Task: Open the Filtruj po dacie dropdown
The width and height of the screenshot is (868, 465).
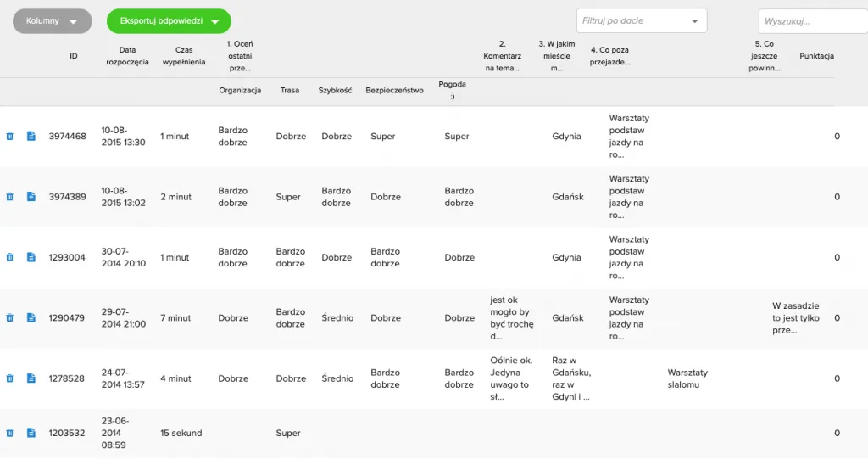Action: [642, 20]
